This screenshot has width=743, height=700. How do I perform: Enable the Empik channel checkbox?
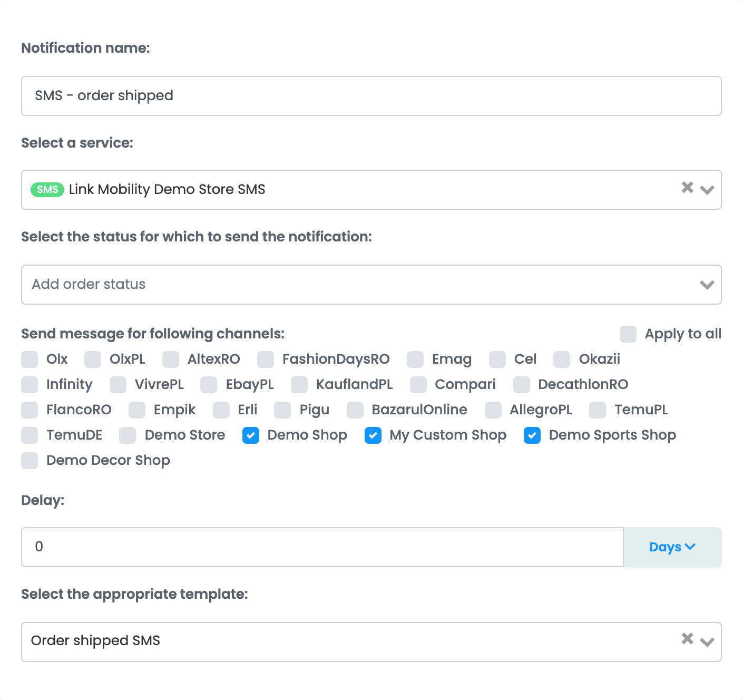tap(137, 410)
